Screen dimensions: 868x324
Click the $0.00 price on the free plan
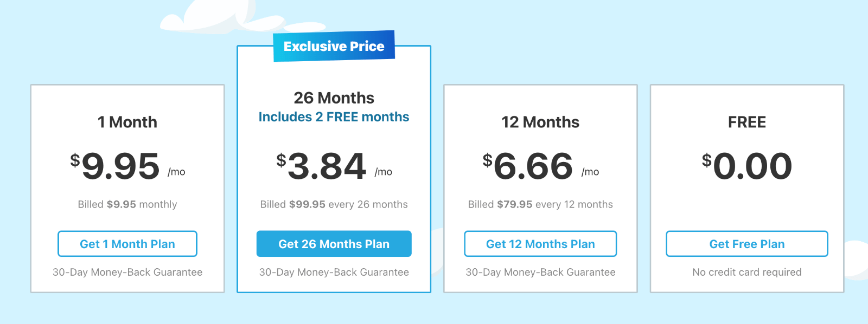(747, 166)
